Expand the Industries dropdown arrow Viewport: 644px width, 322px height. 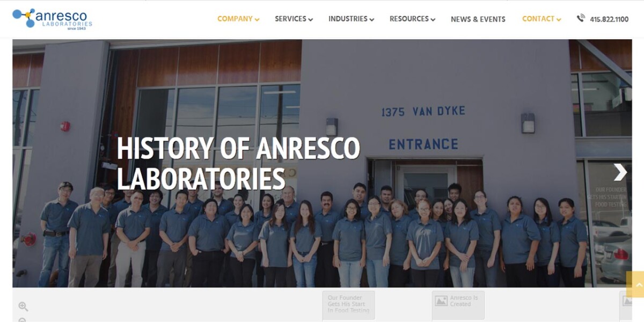(x=371, y=19)
